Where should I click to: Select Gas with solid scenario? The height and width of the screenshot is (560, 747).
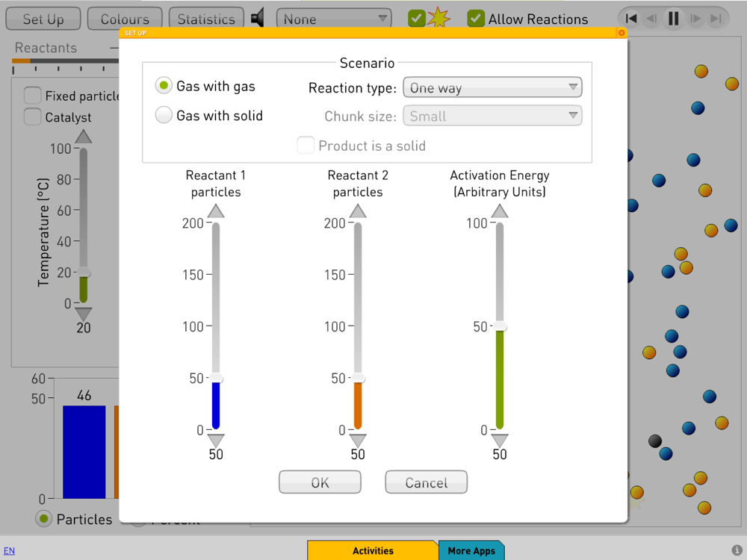[164, 115]
